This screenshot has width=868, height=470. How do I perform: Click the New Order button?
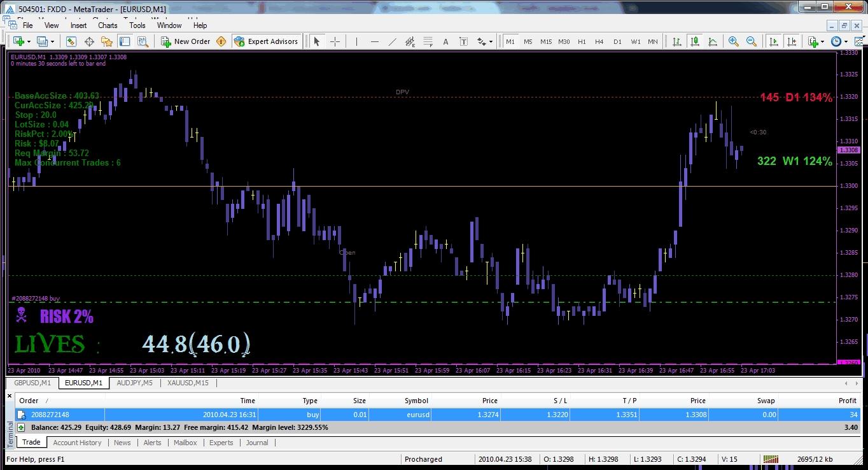[x=186, y=41]
